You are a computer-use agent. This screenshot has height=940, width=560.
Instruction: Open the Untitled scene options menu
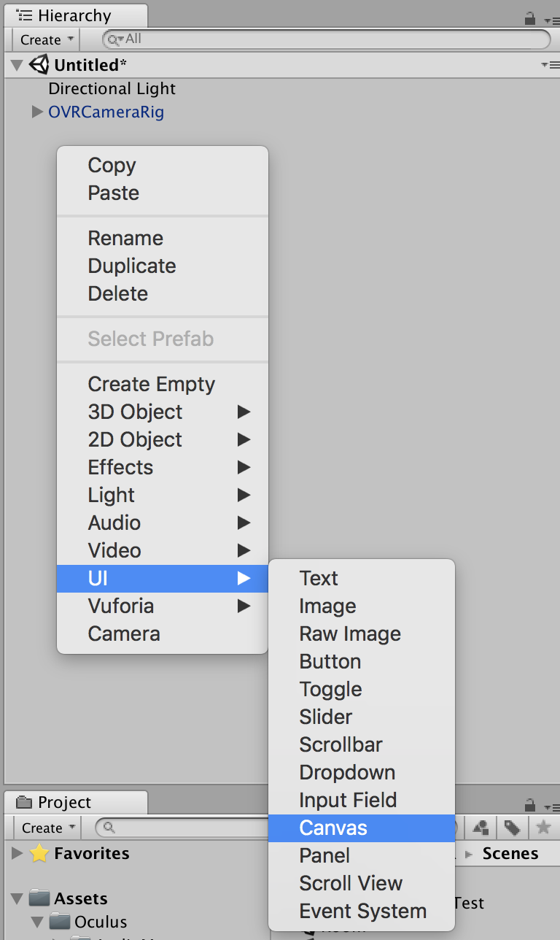point(550,65)
